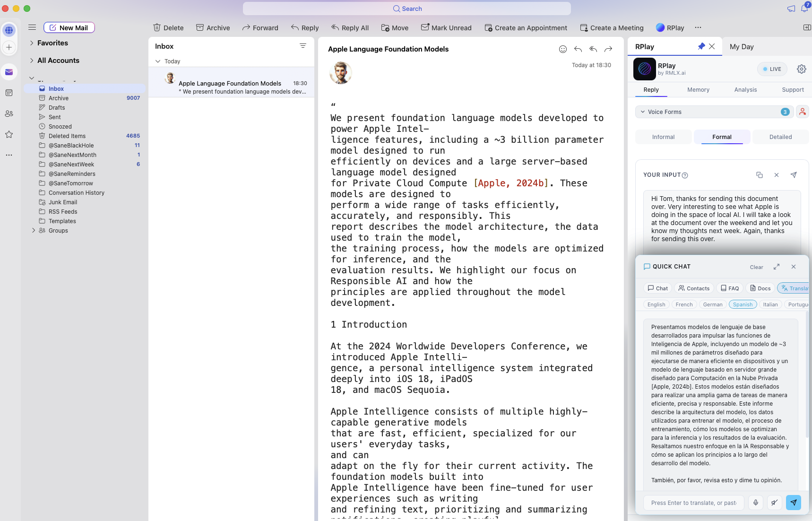Collapse the Today group in Inbox
The image size is (812, 521).
click(x=158, y=61)
